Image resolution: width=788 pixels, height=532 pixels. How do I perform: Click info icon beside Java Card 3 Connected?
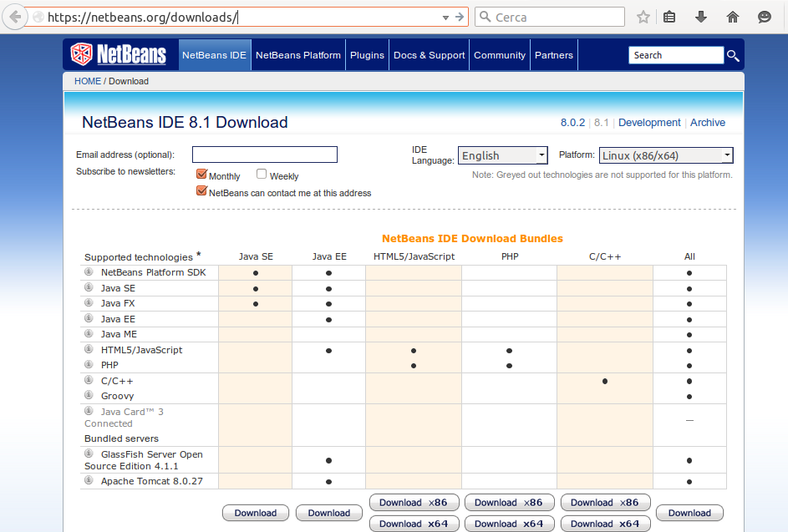(x=89, y=410)
